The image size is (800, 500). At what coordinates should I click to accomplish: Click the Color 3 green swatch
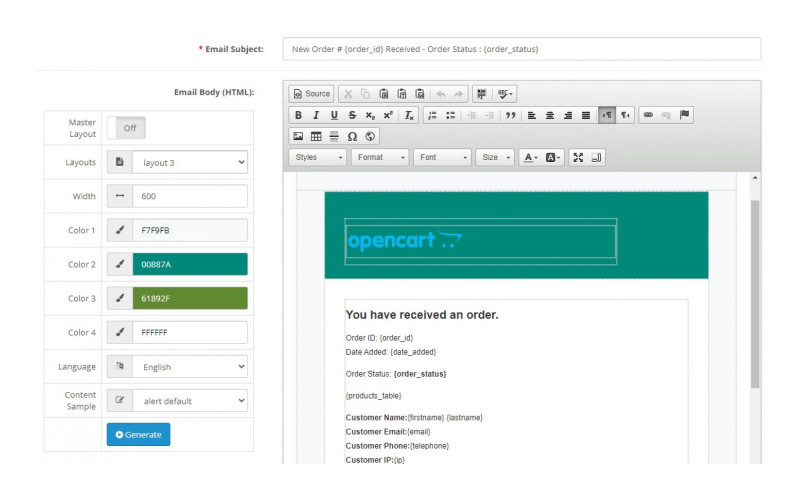pyautogui.click(x=190, y=298)
